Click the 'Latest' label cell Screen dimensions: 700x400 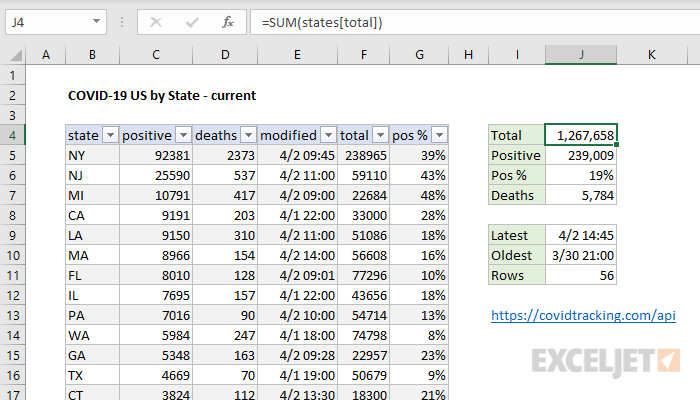517,235
